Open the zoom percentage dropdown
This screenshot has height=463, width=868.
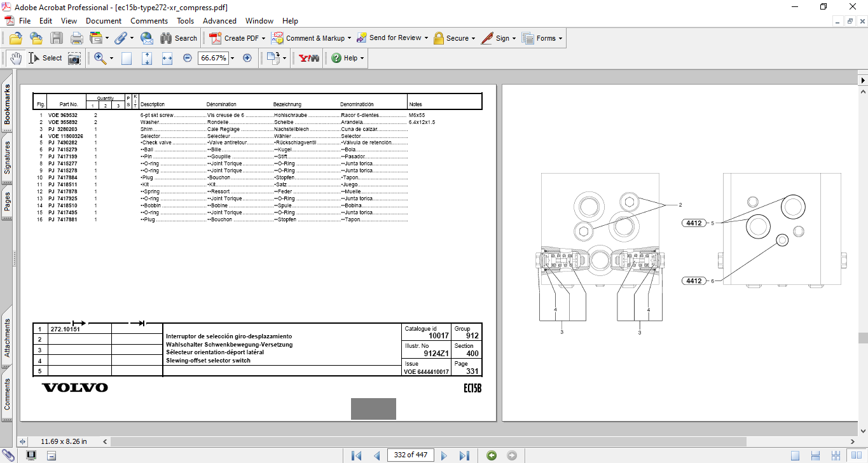232,58
